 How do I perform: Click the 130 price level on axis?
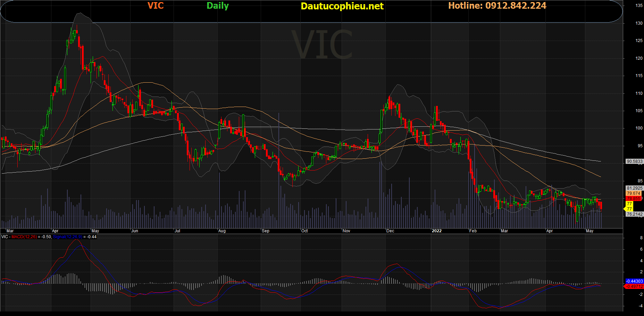coord(639,23)
